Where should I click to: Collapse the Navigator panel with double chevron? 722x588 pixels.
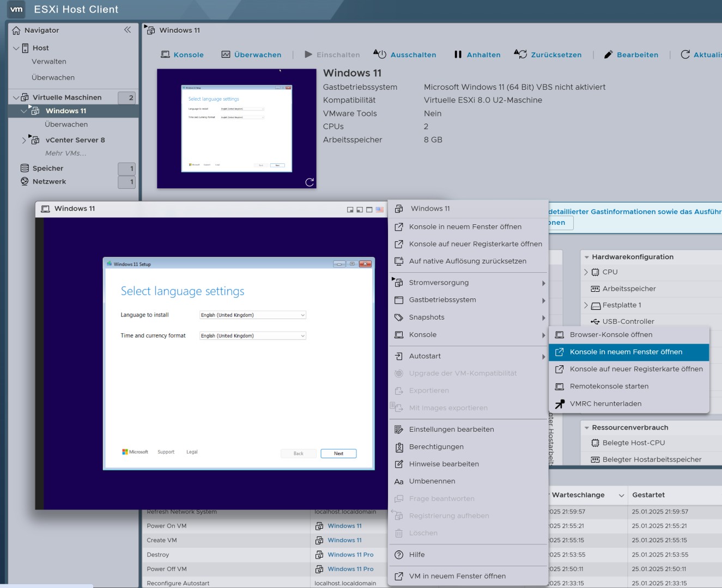pos(128,30)
